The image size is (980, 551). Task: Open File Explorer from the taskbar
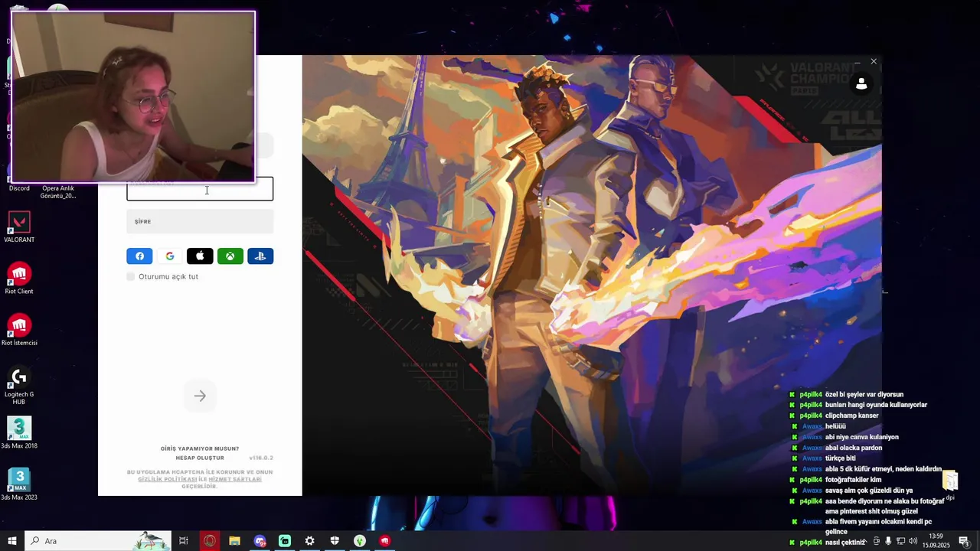click(x=234, y=541)
